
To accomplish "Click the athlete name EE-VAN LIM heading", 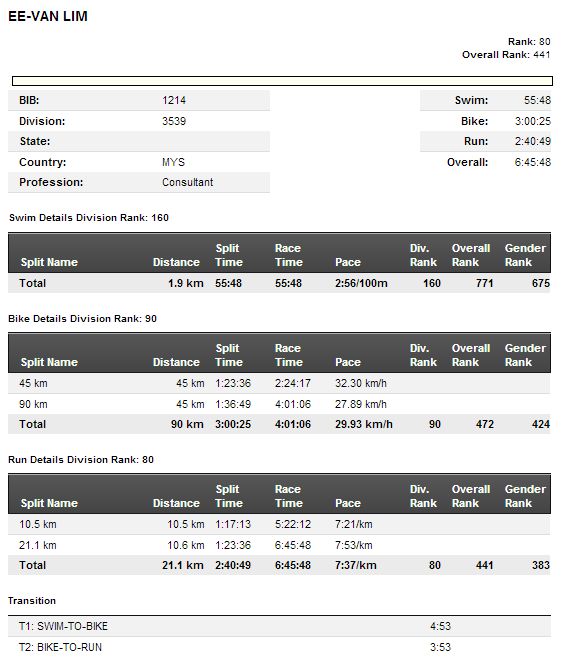I will click(48, 16).
